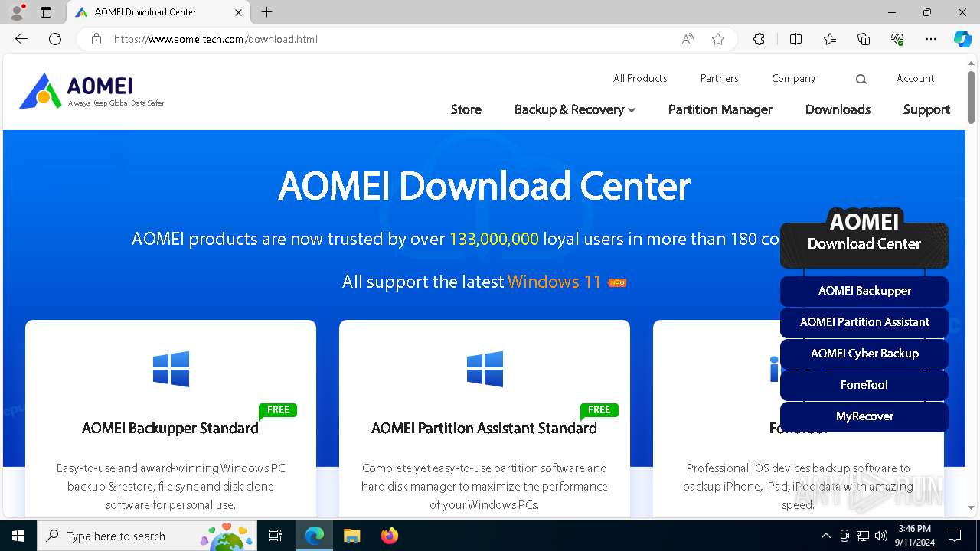Open the Windows Start menu
The height and width of the screenshot is (551, 980).
(18, 536)
